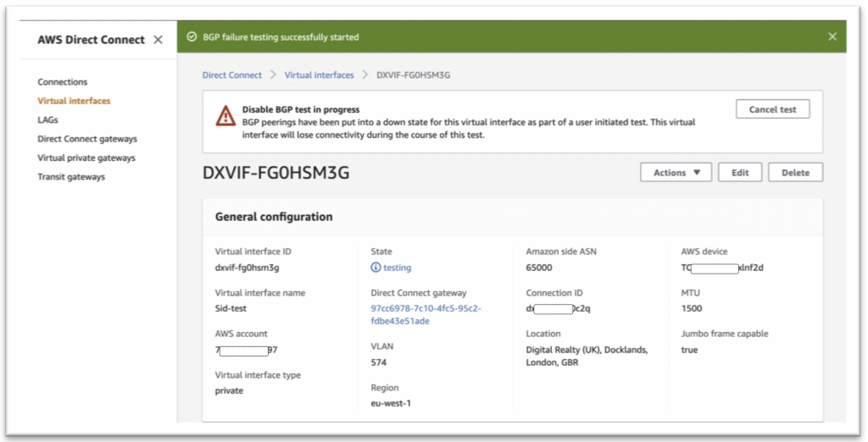This screenshot has height=442, width=868.
Task: Click the Virtual interfaces breadcrumb link
Action: 319,75
